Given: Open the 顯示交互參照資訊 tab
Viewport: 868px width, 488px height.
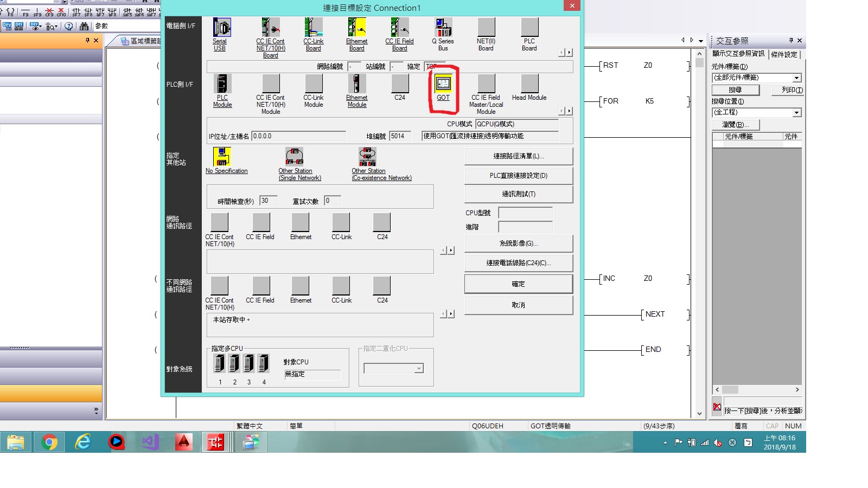Looking at the screenshot, I should 738,54.
